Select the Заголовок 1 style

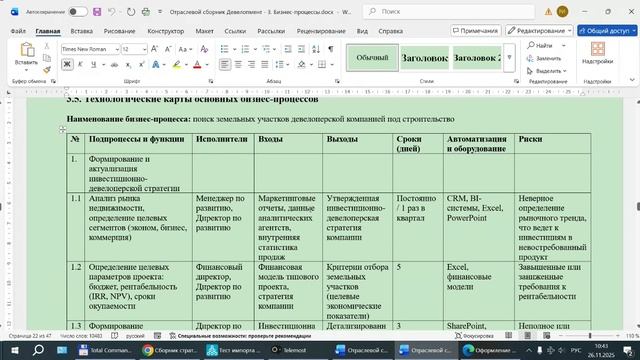click(424, 58)
